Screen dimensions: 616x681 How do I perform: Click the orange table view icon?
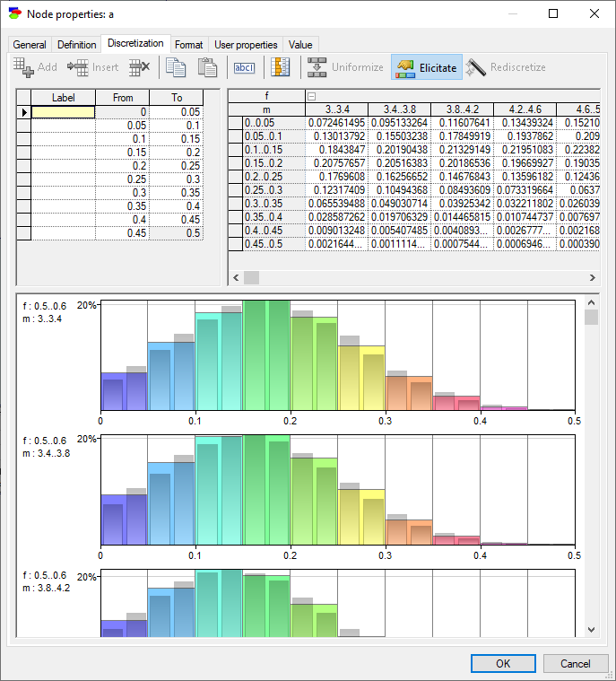281,67
